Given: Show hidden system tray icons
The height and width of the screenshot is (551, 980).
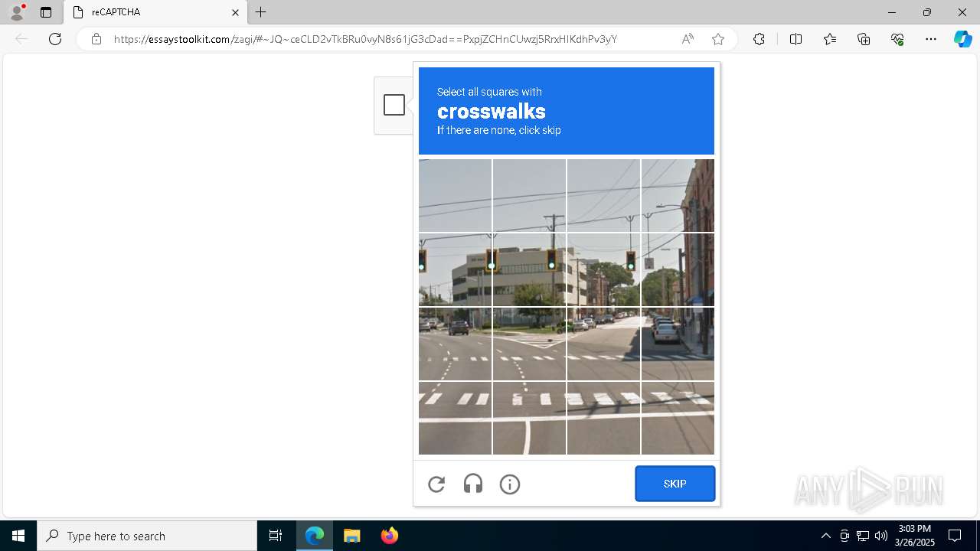Looking at the screenshot, I should [x=825, y=536].
